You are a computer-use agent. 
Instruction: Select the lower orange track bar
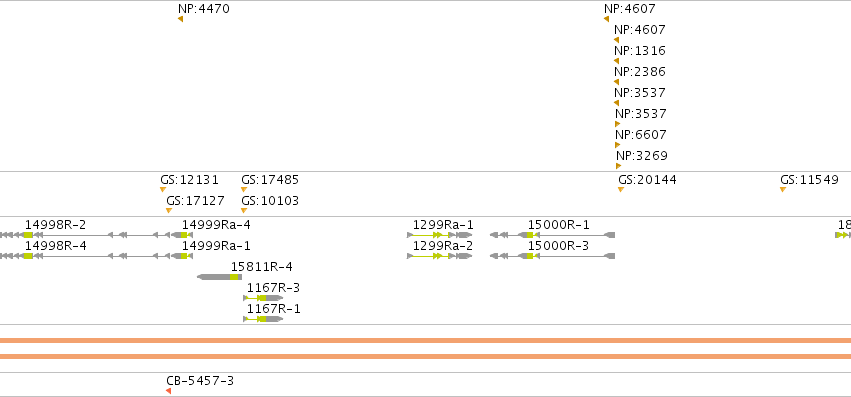[426, 357]
